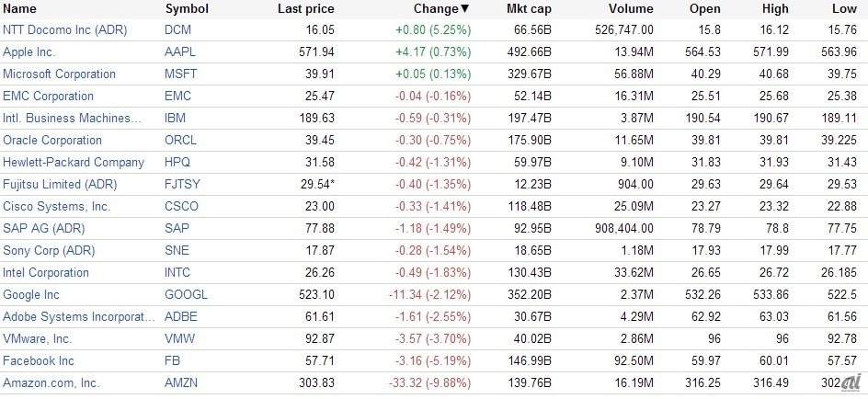
Task: Sort by Volume column header
Action: click(631, 8)
